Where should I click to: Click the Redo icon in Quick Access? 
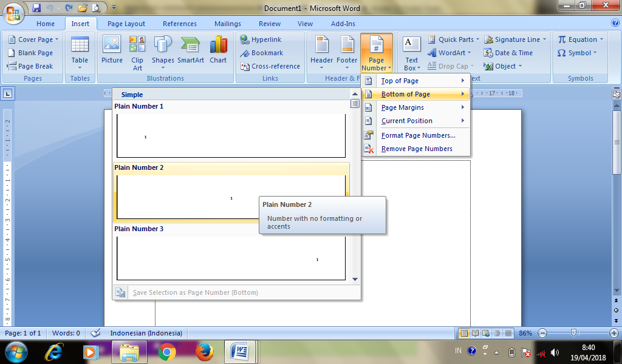click(69, 7)
